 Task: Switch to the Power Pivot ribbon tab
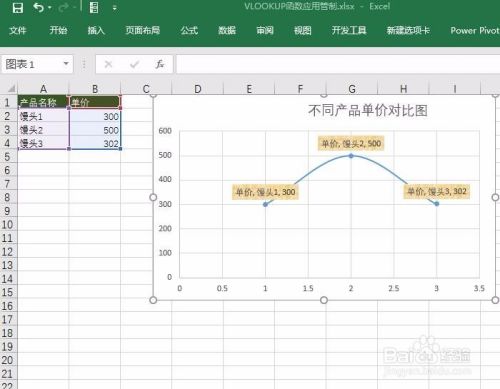tap(475, 31)
